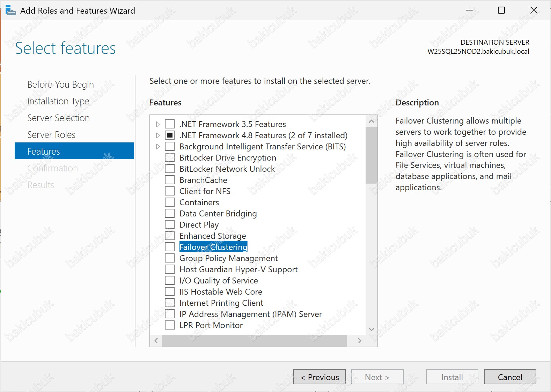This screenshot has height=392, width=551.
Task: Click the vertical scrollbar thumb
Action: pos(371,155)
